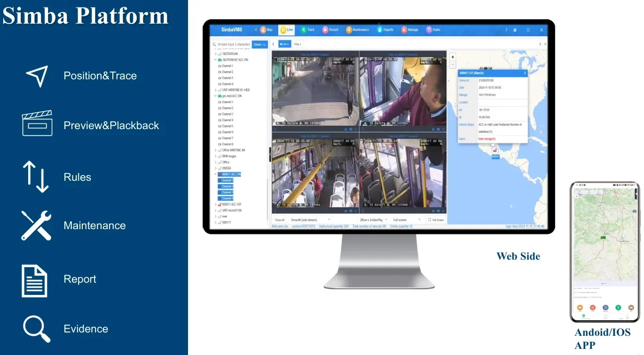Screen dimensions: 644x355
Task: Close the Channel1 video tile
Action: pos(356,129)
